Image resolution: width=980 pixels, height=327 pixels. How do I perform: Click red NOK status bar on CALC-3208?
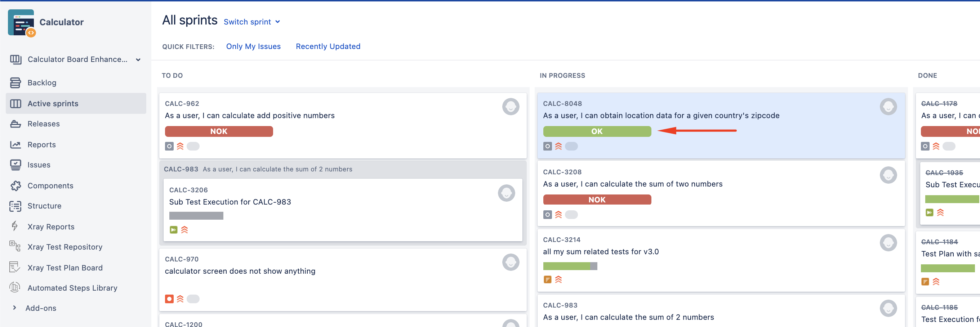597,200
